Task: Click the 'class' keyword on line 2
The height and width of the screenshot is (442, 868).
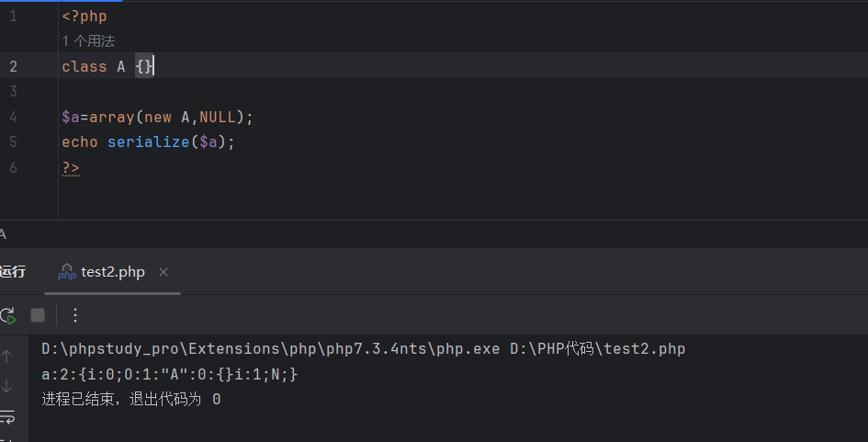Action: [84, 66]
